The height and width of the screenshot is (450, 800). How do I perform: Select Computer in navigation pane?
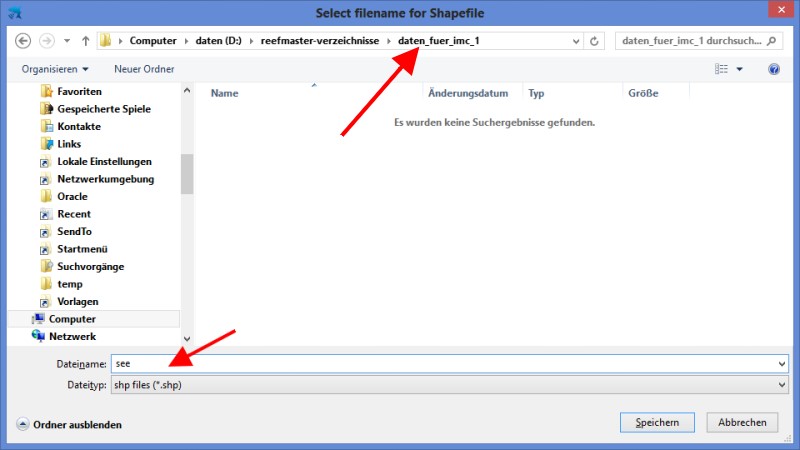(72, 319)
